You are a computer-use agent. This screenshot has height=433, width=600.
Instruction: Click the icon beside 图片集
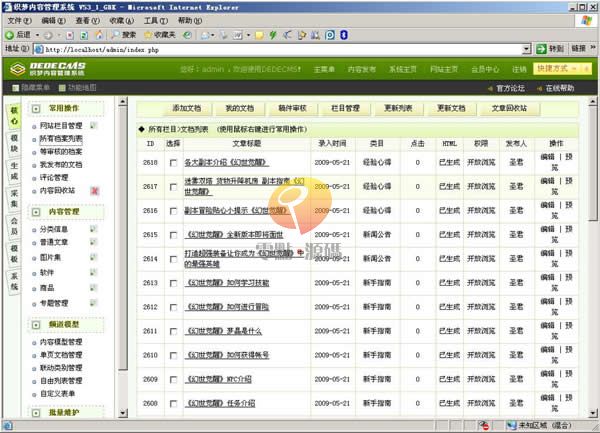pyautogui.click(x=94, y=257)
